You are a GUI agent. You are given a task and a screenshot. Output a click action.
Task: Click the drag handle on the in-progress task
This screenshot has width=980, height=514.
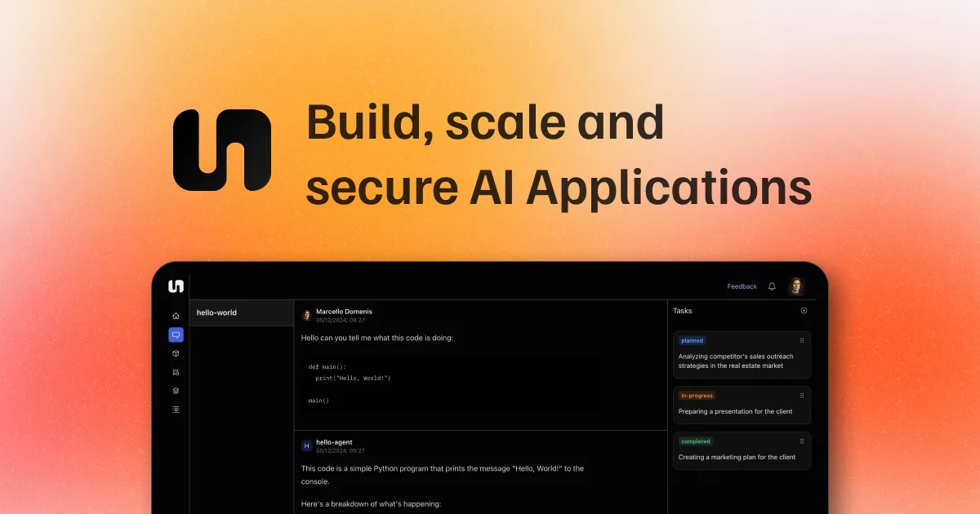pos(802,395)
